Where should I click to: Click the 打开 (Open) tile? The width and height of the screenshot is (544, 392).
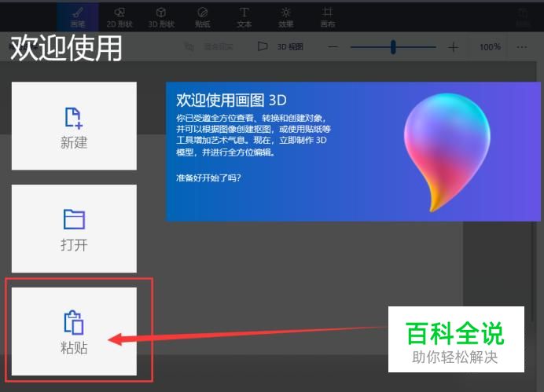click(74, 229)
